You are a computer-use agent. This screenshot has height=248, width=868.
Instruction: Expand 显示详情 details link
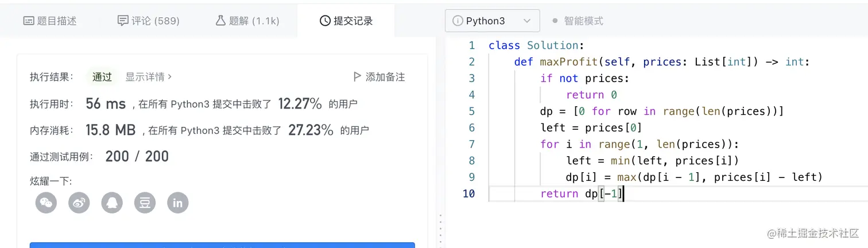[x=149, y=76]
